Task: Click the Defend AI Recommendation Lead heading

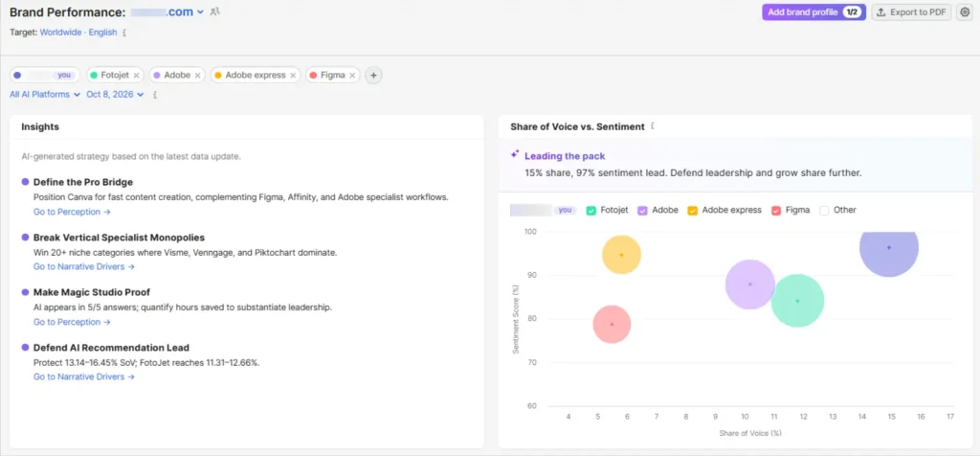Action: coord(111,348)
